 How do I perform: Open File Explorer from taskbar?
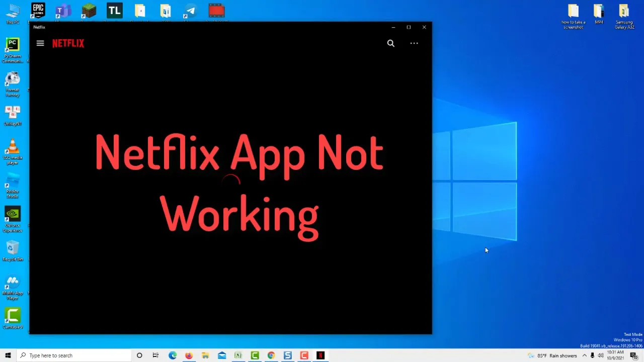[x=205, y=355]
